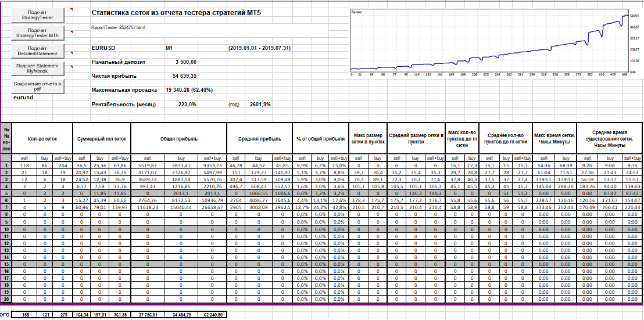Select the cell with value 3833,41

point(181,165)
